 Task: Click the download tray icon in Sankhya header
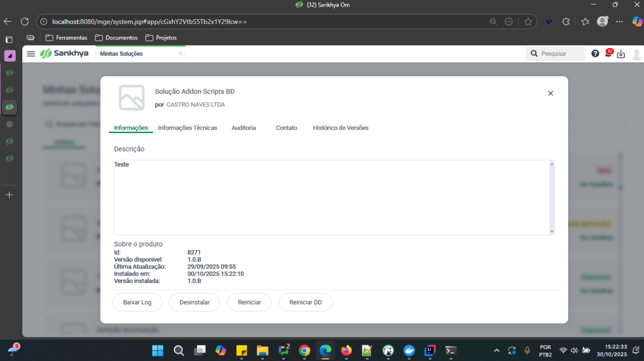621,54
